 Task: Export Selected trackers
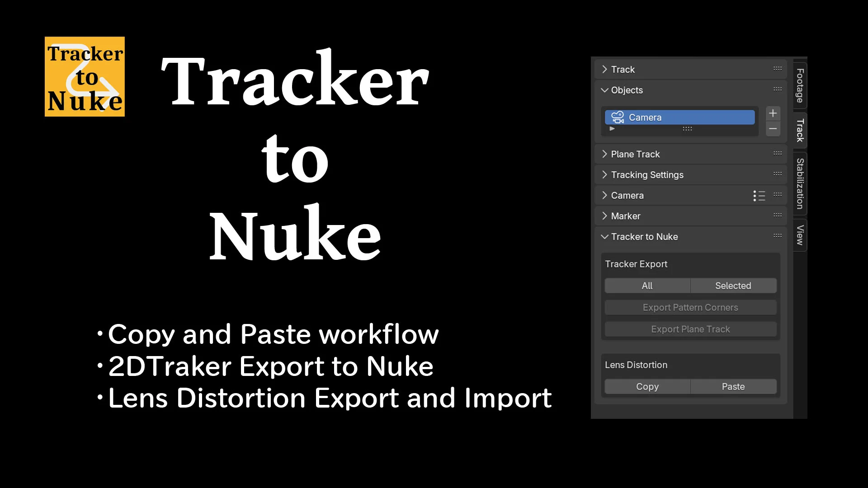click(733, 286)
